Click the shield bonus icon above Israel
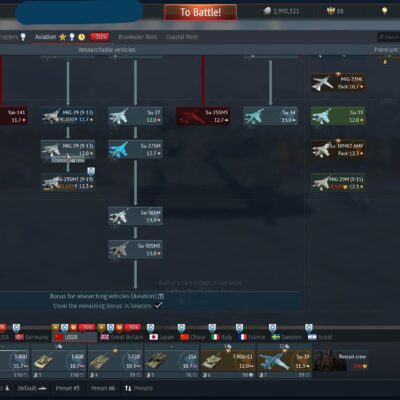Screen dimensions: 400x400 309,328
